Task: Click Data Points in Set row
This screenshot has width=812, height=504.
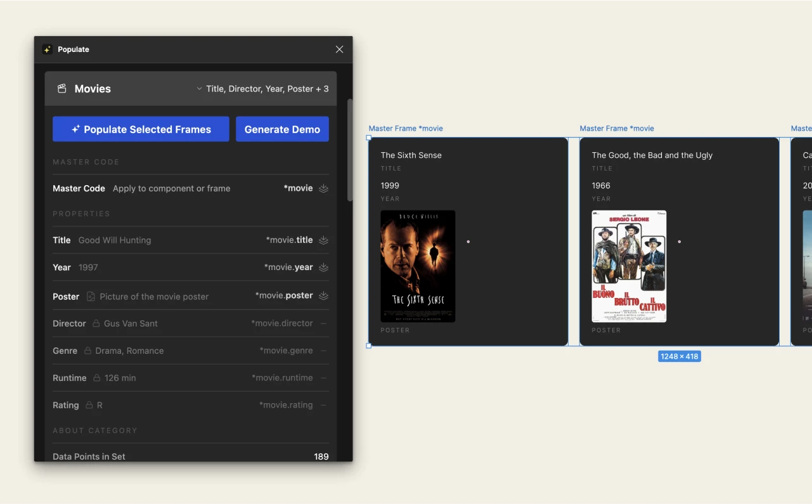Action: point(191,456)
